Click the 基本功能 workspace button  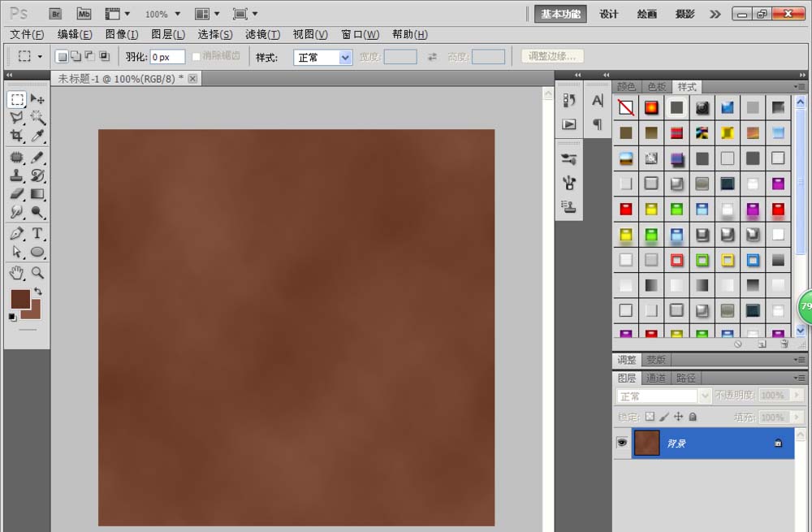(560, 14)
